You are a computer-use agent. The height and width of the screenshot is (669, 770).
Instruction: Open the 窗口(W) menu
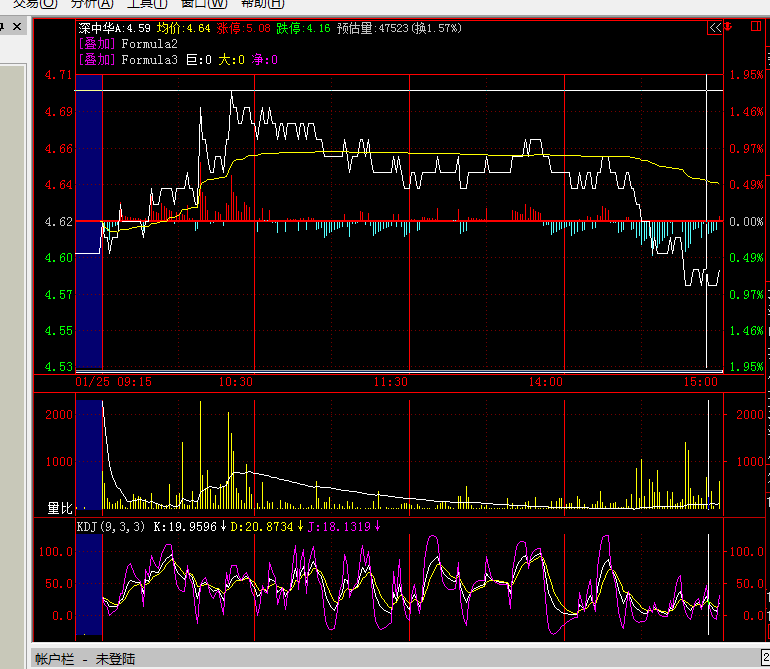pyautogui.click(x=204, y=4)
